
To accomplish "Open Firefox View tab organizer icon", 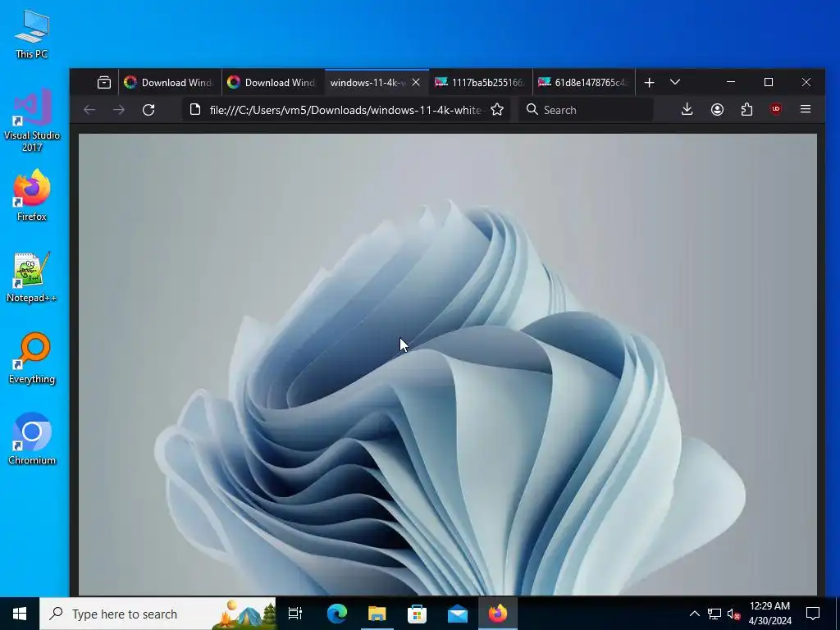I will pyautogui.click(x=104, y=83).
